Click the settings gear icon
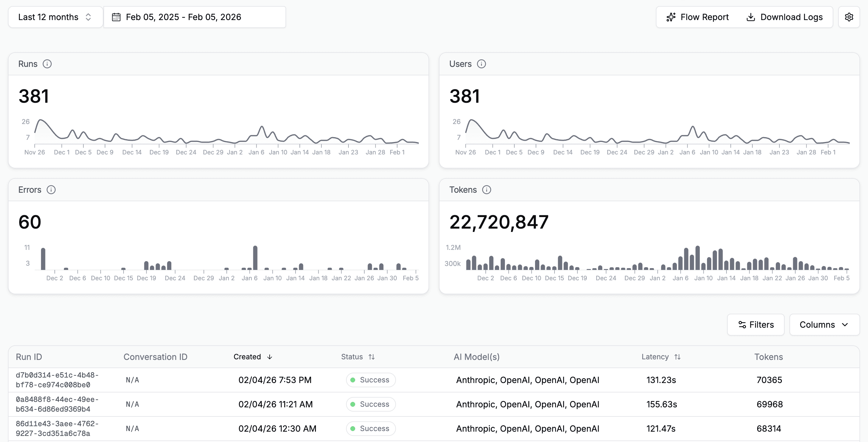The height and width of the screenshot is (442, 868). point(849,17)
